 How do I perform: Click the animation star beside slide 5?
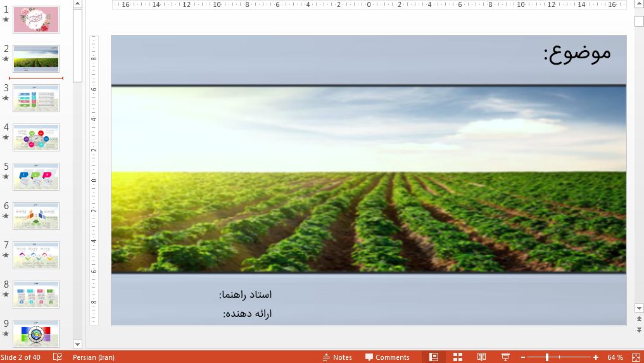[6, 176]
